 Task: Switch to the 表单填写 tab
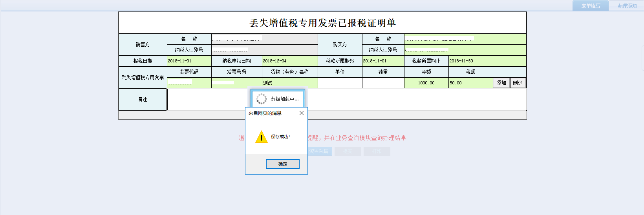(x=591, y=6)
